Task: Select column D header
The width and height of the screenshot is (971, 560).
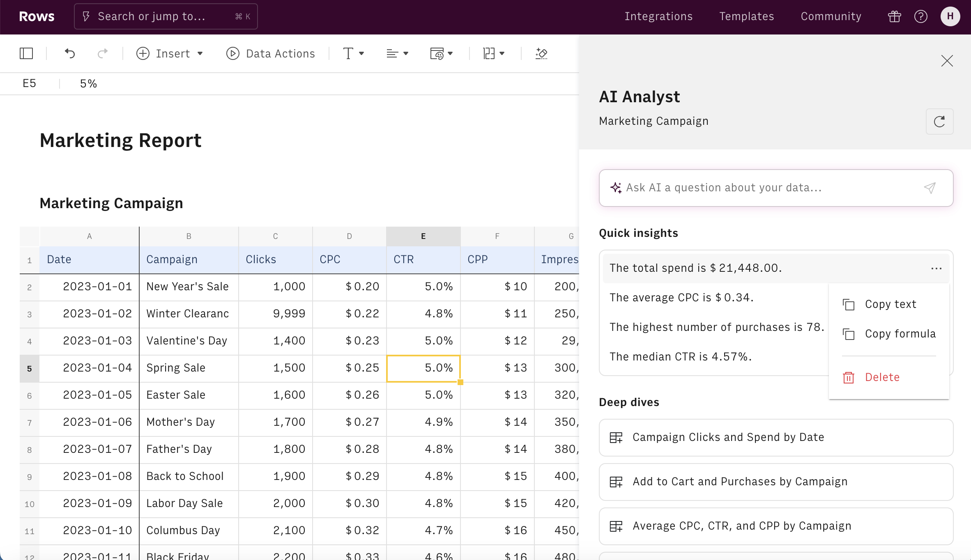Action: [x=350, y=236]
